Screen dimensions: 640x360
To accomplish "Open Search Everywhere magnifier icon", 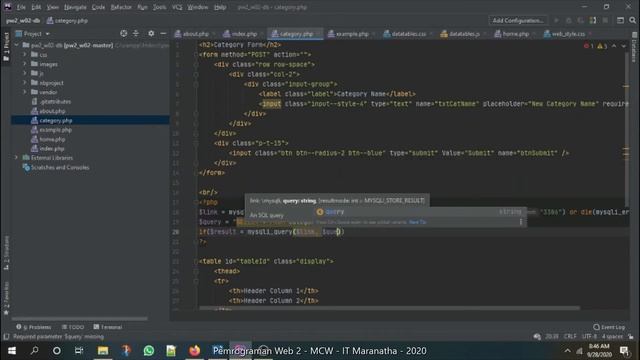I will pos(632,20).
